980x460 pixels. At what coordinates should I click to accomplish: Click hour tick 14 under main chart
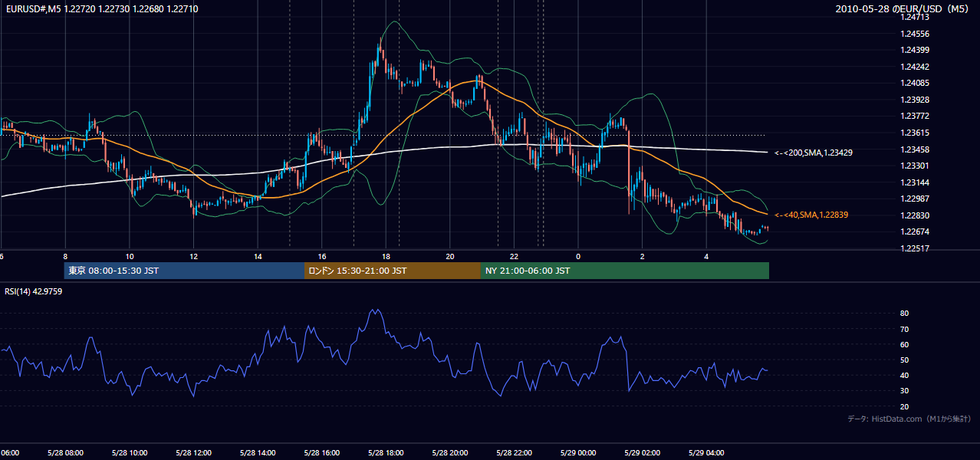point(258,256)
